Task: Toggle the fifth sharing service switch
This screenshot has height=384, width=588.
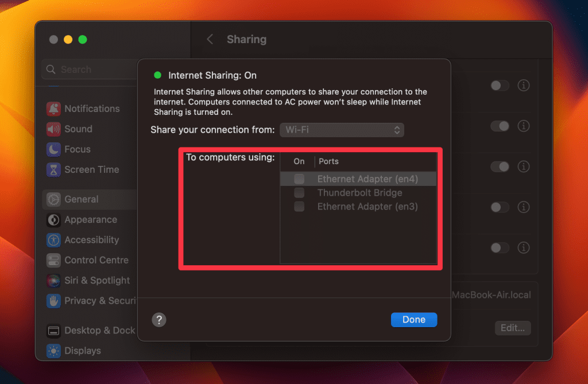Action: click(500, 247)
